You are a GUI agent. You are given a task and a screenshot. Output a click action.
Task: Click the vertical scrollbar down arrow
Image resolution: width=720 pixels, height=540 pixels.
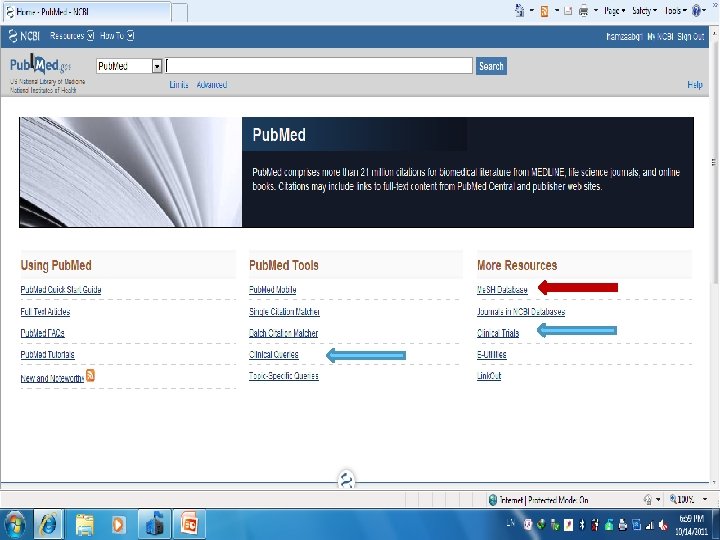[714, 483]
